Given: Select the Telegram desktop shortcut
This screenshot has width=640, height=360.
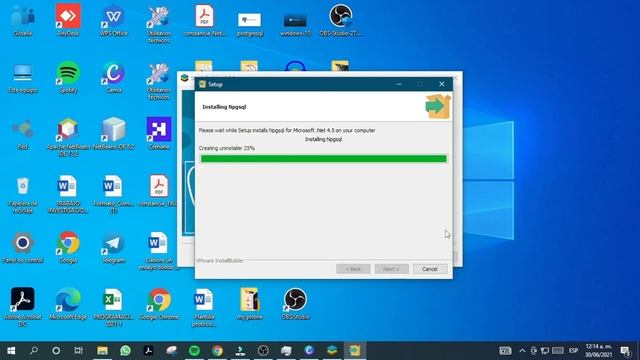Looking at the screenshot, I should [x=113, y=247].
